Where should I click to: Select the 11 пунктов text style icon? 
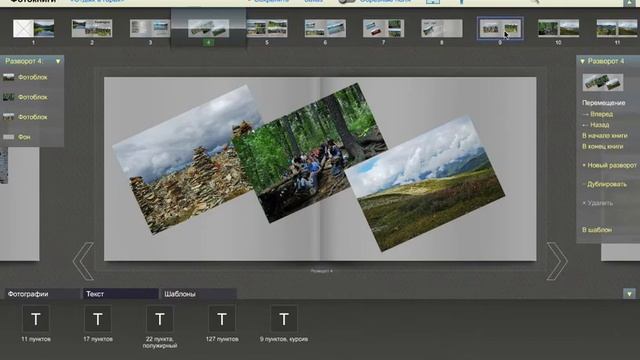36,319
